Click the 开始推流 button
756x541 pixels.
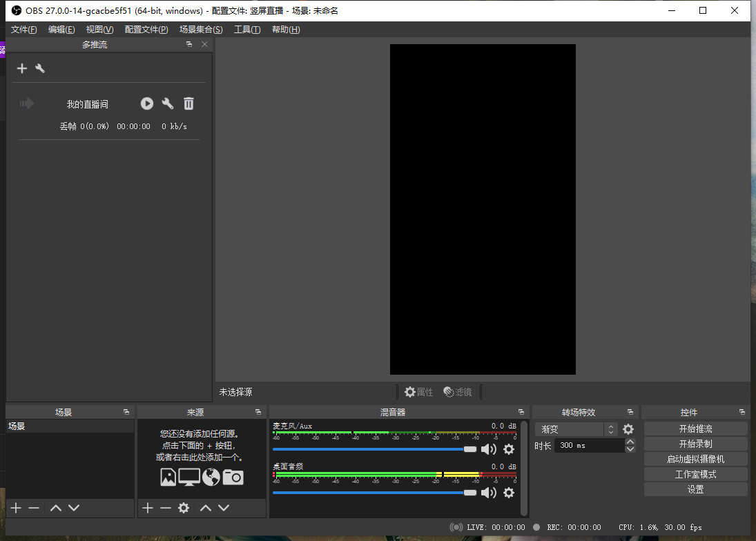tap(695, 429)
